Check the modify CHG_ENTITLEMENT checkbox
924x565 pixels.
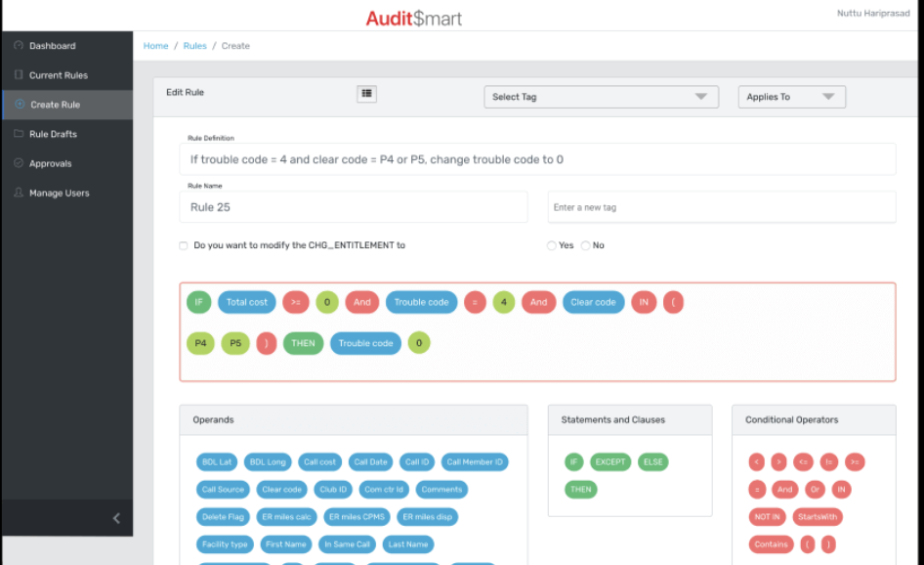click(184, 245)
